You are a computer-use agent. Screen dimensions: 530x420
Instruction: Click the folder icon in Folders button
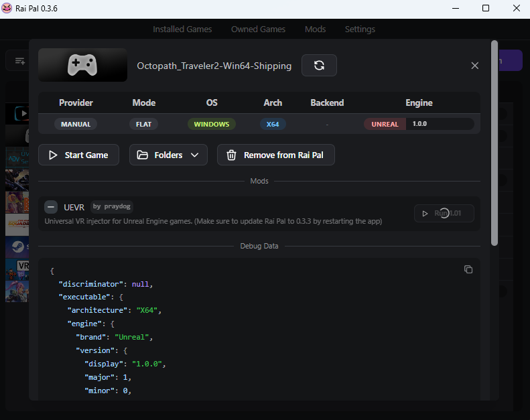(142, 155)
